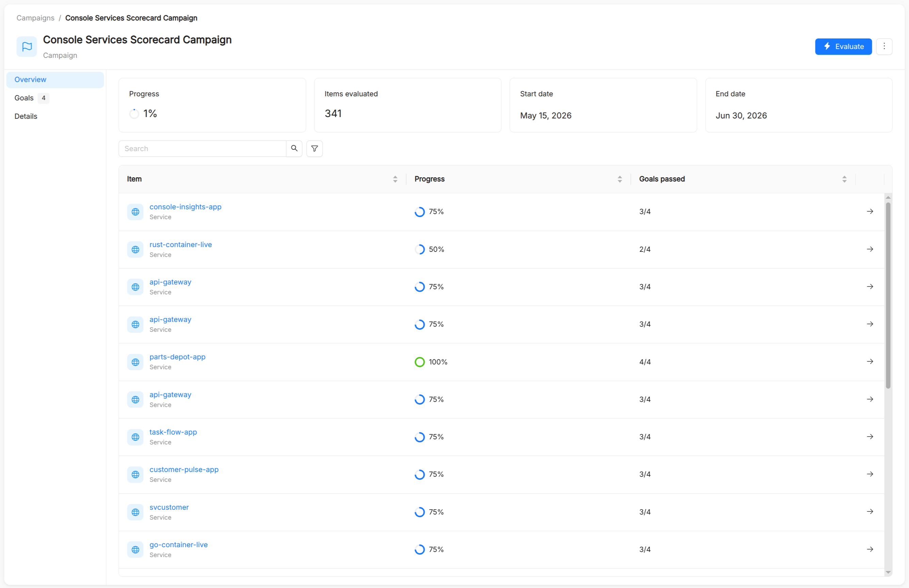Screen dimensions: 909x588
Task: Click the 50% progress ring for rust-container-live
Action: click(x=420, y=249)
